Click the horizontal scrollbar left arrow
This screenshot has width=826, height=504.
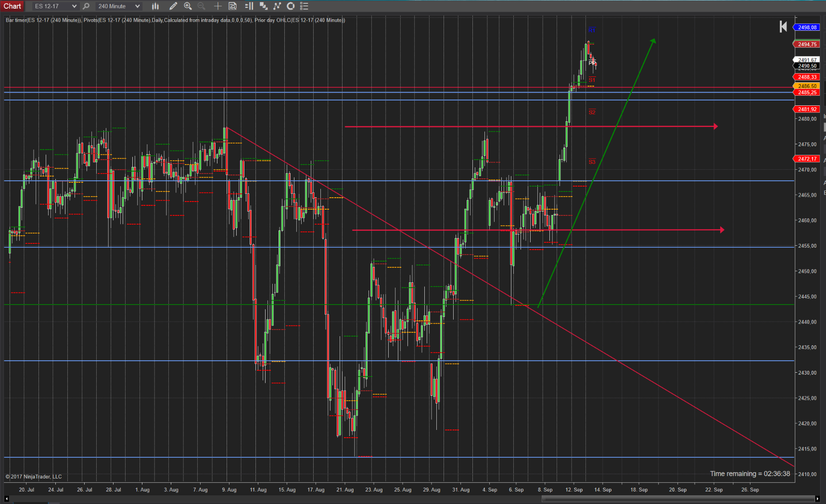(6, 499)
